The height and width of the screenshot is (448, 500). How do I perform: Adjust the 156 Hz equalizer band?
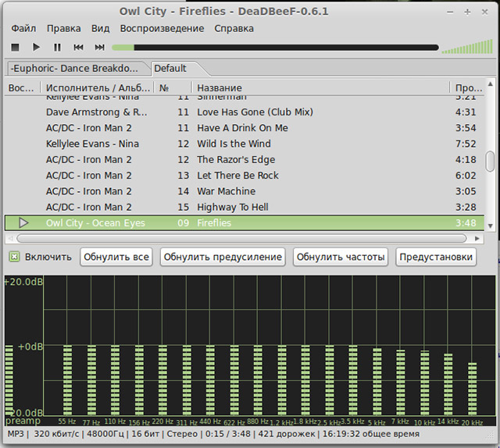139,380
